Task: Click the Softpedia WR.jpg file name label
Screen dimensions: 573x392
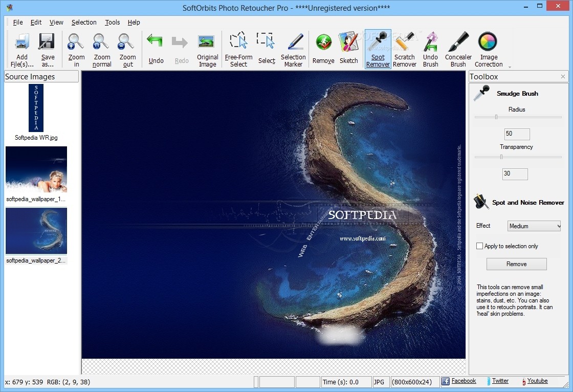Action: 36,138
